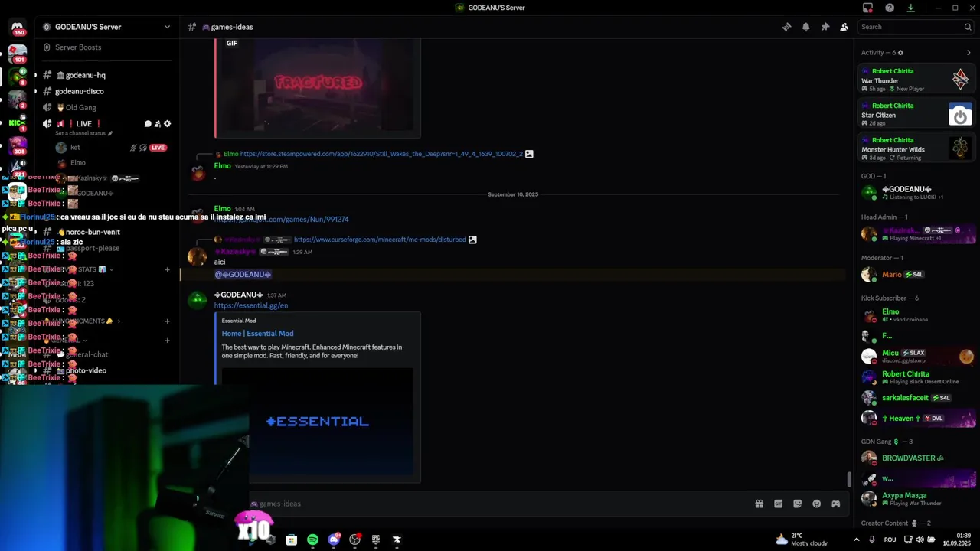The height and width of the screenshot is (551, 980).
Task: Open the store.steampowered.com link
Action: 381,154
